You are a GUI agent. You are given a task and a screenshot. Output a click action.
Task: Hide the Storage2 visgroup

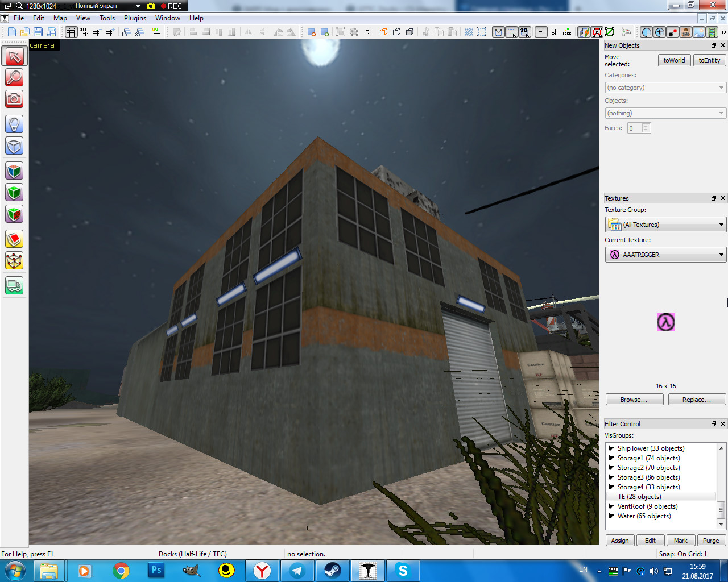point(611,468)
